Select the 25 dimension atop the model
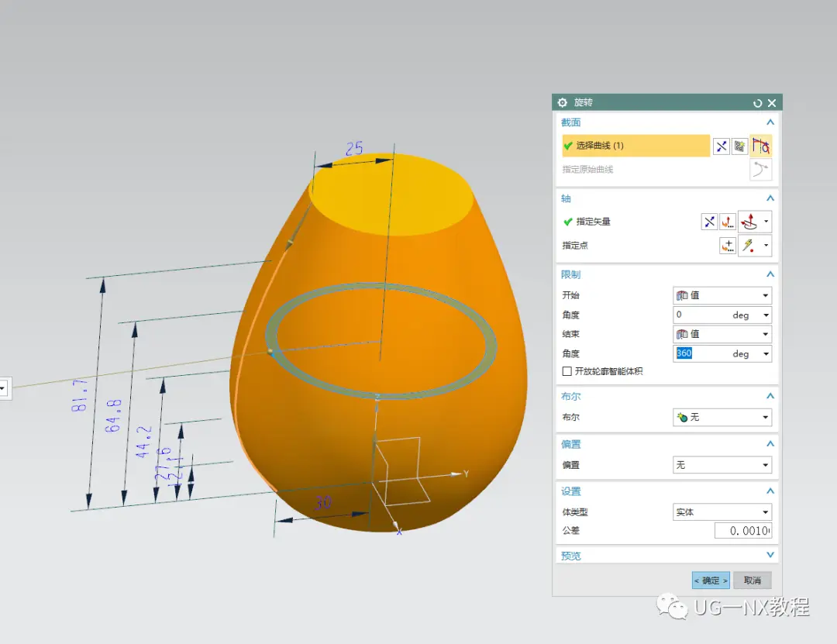The height and width of the screenshot is (644, 837). click(x=354, y=149)
